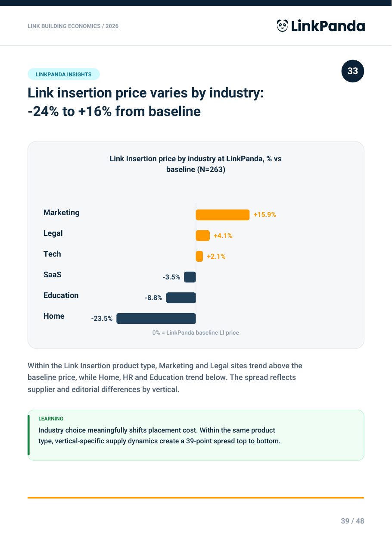Select the small orange Tech bar

point(199,256)
